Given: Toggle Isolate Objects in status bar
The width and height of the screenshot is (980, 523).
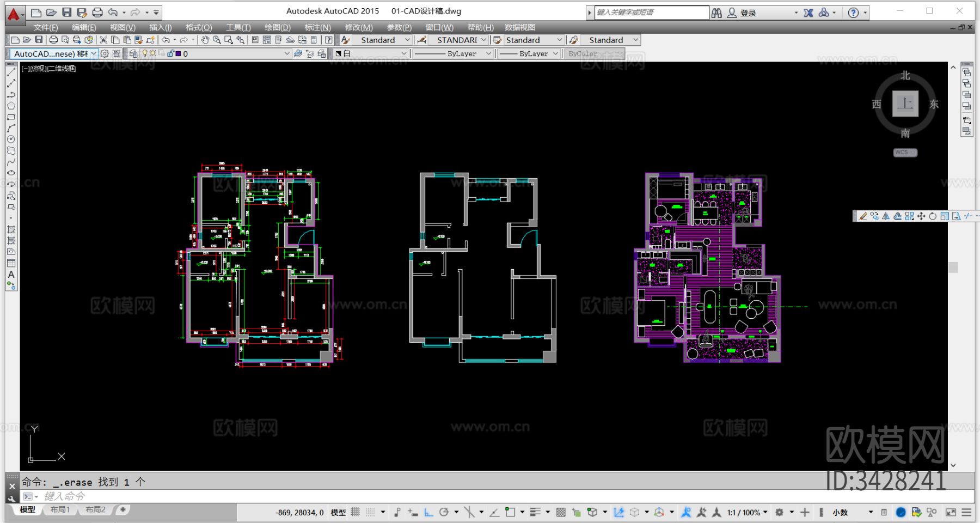Looking at the screenshot, I should [932, 512].
